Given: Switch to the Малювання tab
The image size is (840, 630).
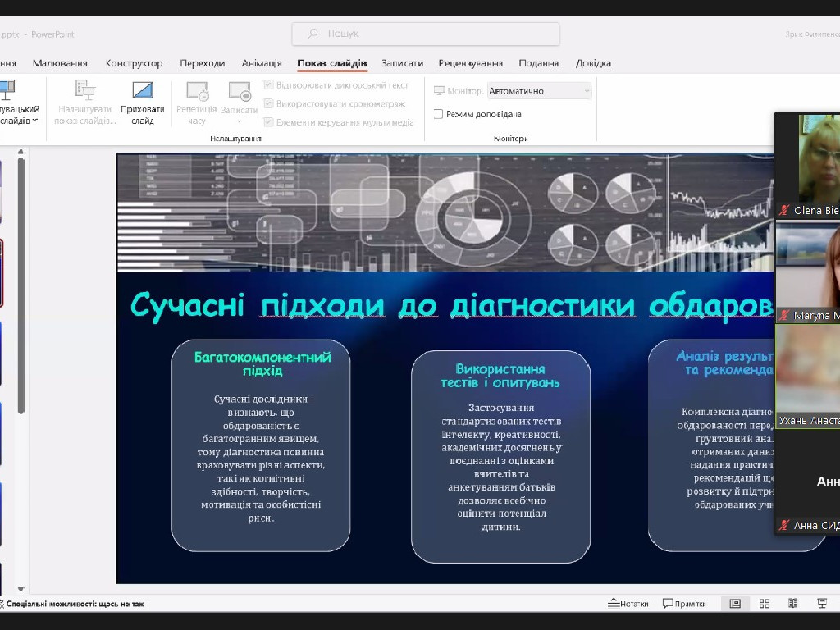Looking at the screenshot, I should pyautogui.click(x=60, y=63).
